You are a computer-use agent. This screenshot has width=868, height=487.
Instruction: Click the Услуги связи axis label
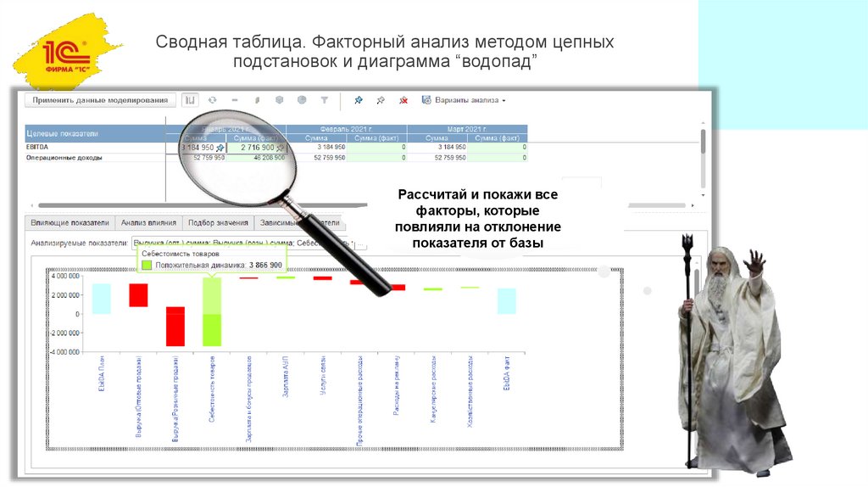click(x=323, y=375)
